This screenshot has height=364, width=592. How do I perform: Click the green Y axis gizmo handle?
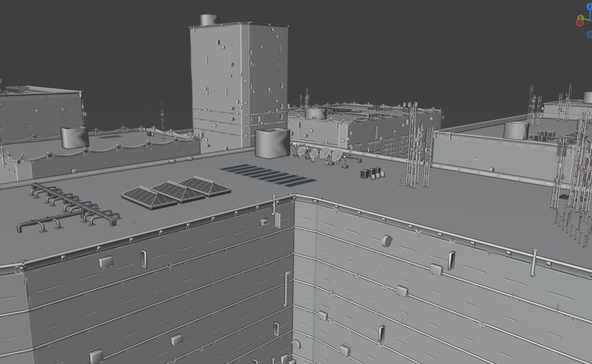[x=580, y=18]
